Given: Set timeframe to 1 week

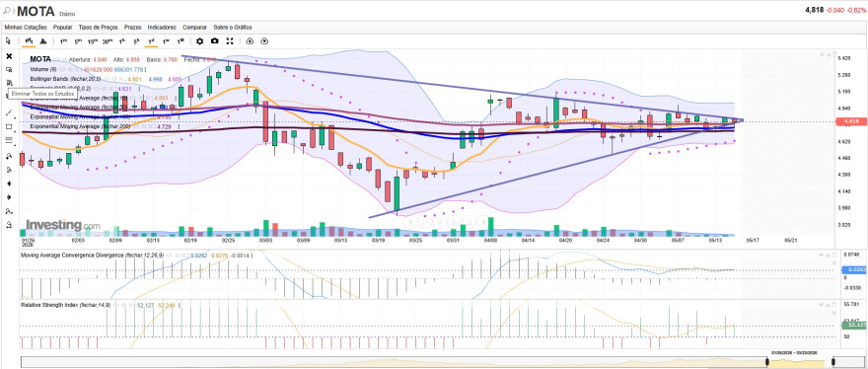Looking at the screenshot, I should (166, 41).
